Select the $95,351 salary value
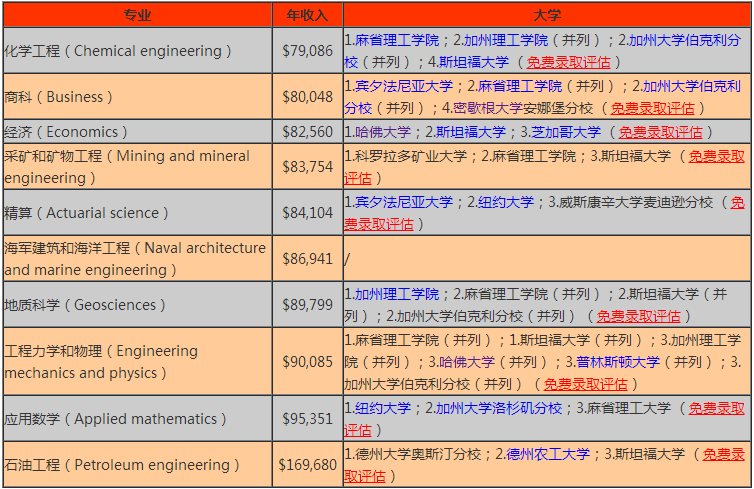The image size is (754, 489). (x=308, y=419)
